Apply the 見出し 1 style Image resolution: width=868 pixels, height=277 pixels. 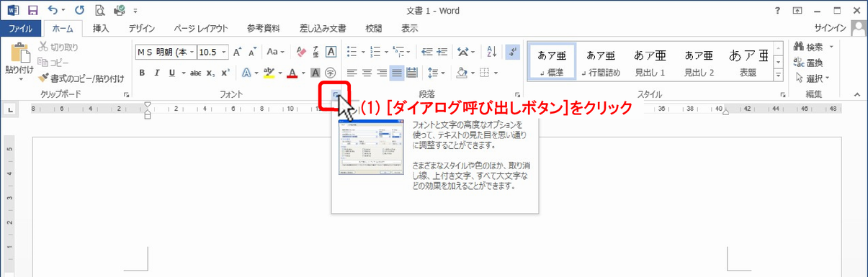tap(650, 61)
